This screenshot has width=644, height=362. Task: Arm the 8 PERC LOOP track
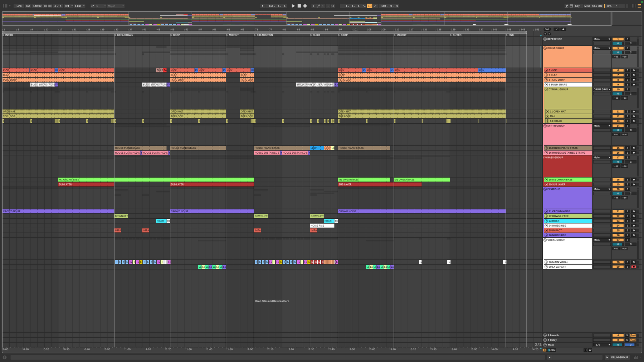[x=634, y=80]
